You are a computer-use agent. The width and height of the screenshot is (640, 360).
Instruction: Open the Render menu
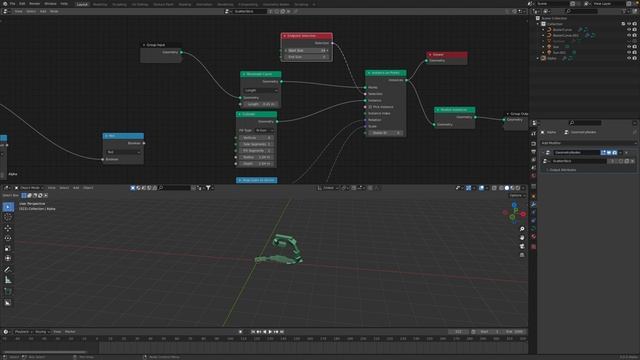35,4
